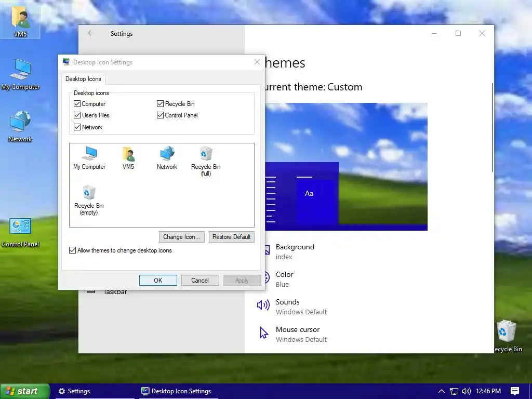Open Background setting labeled index
Viewport: 532px width, 399px height.
[x=295, y=251]
